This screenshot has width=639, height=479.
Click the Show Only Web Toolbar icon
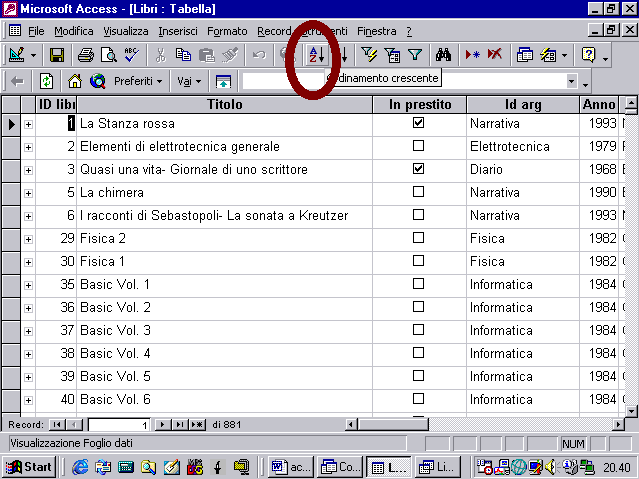(x=223, y=82)
